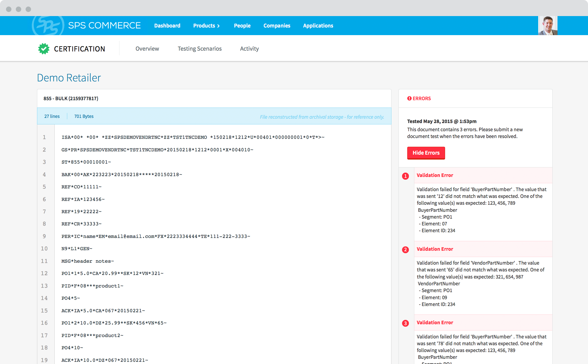
Task: Click the CERTIFICATION heading link
Action: coord(79,49)
